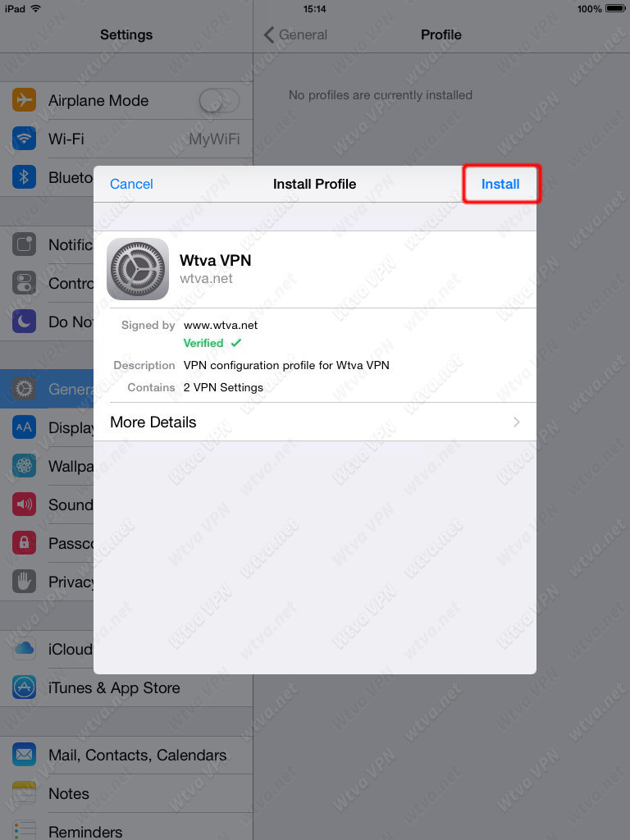Click the Wtva VPN profile gear icon
630x840 pixels.
point(138,269)
